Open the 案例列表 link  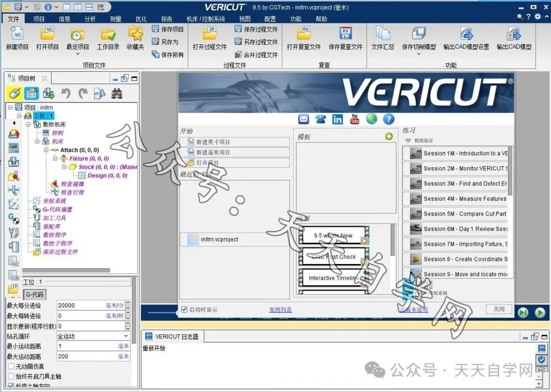(281, 309)
